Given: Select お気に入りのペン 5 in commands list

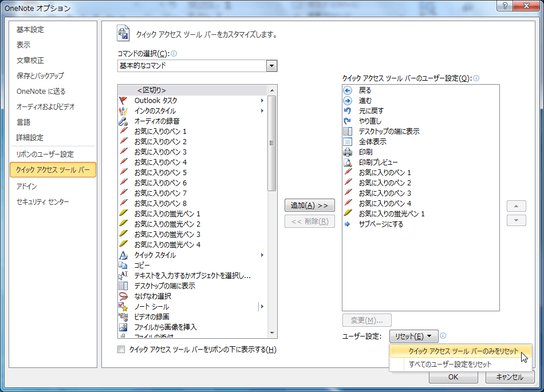Looking at the screenshot, I should click(x=192, y=173).
